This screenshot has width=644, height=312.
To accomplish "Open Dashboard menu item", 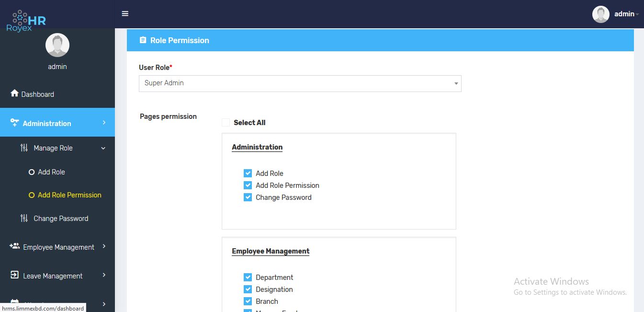I will [x=57, y=94].
